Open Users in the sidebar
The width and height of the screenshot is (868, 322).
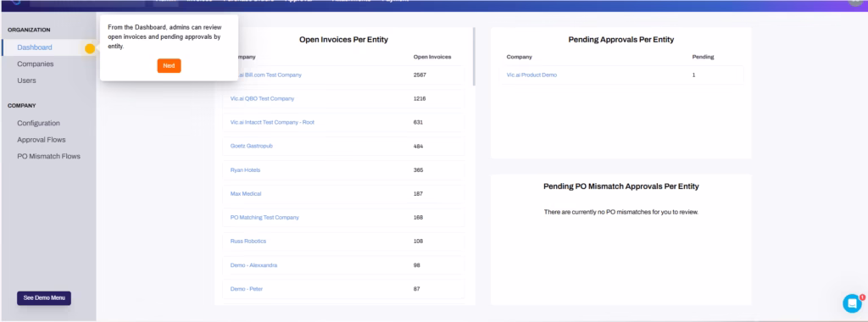point(26,80)
